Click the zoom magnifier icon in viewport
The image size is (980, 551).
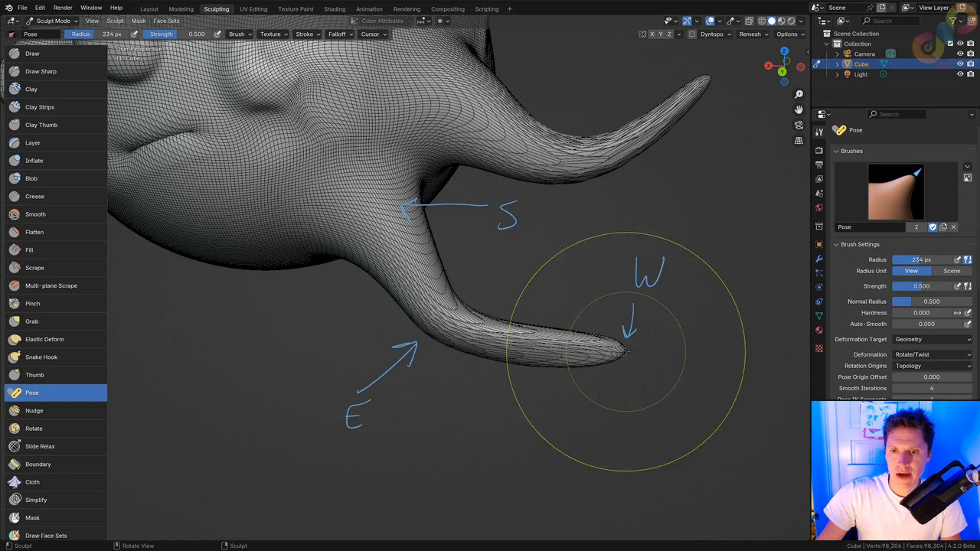(x=799, y=94)
